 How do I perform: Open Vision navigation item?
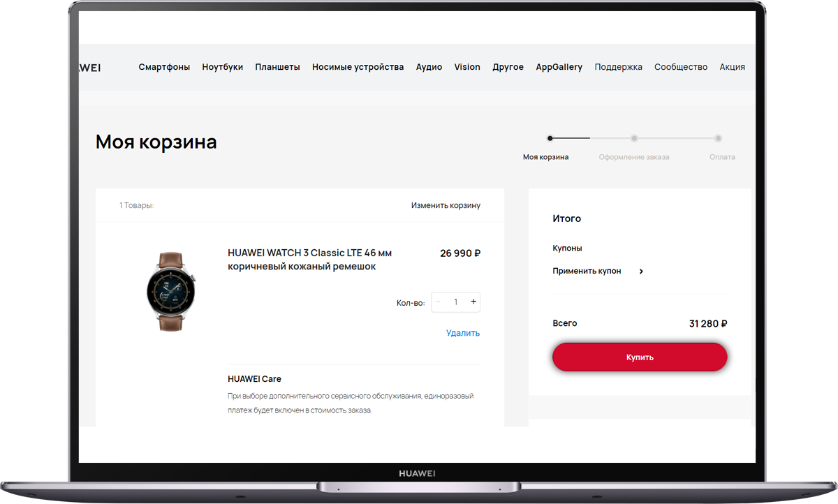(467, 67)
